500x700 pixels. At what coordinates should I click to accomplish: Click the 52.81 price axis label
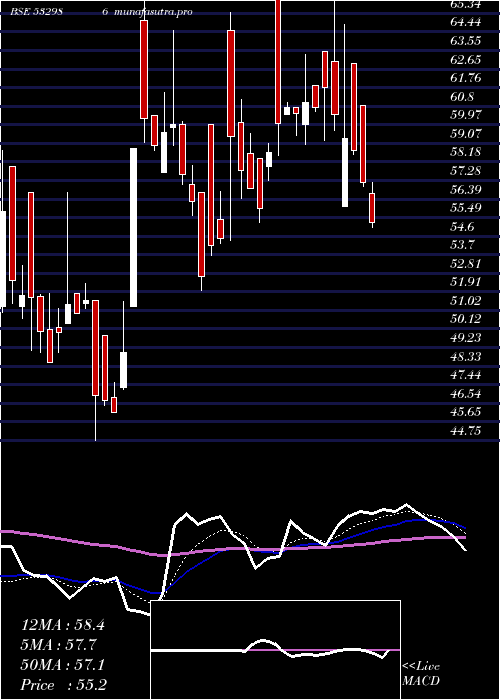coord(466,264)
